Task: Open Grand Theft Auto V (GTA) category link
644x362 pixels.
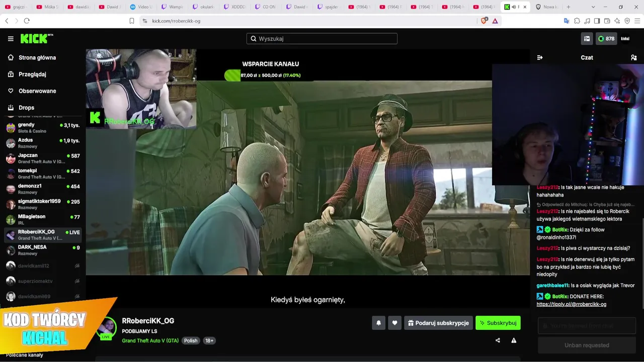Action: coord(150,341)
